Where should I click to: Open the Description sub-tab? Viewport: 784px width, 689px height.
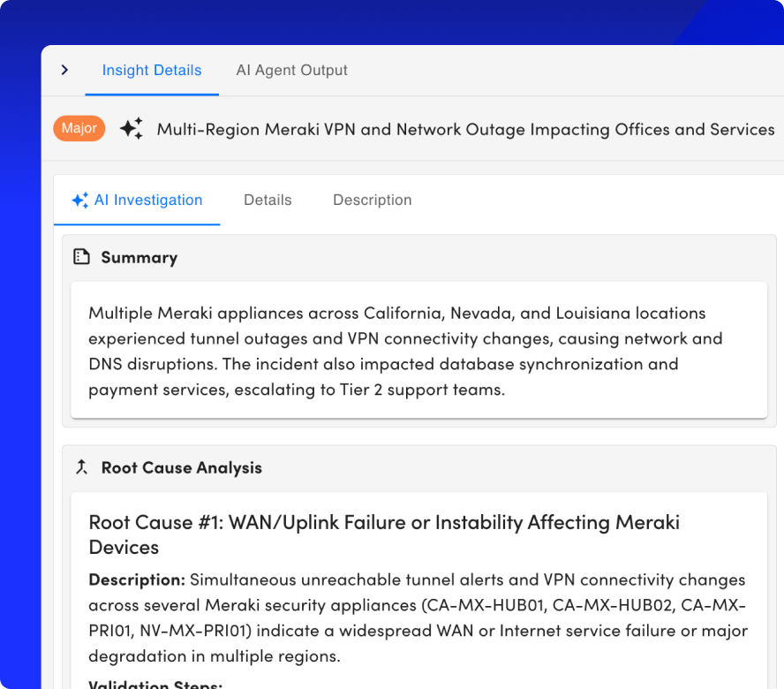coord(372,201)
